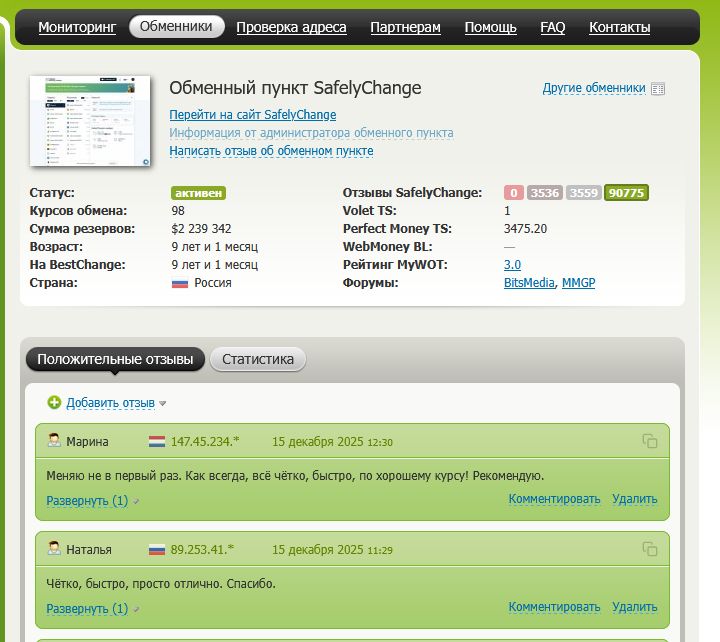Viewport: 720px width, 642px height.
Task: Click the copy icon on Марина's review
Action: pyautogui.click(x=649, y=441)
